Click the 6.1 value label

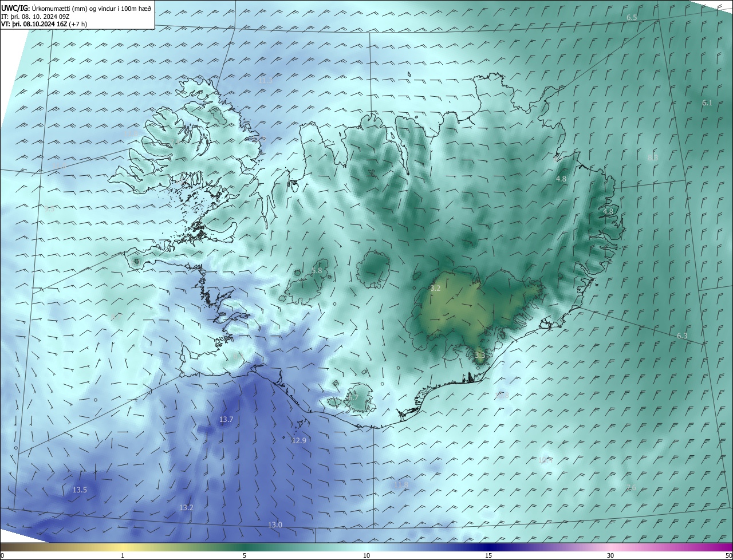point(707,103)
